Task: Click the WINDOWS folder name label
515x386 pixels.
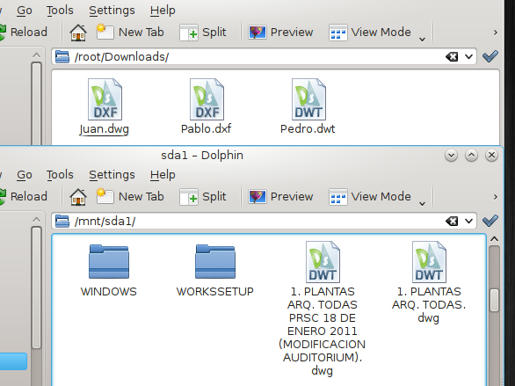Action: 109,292
